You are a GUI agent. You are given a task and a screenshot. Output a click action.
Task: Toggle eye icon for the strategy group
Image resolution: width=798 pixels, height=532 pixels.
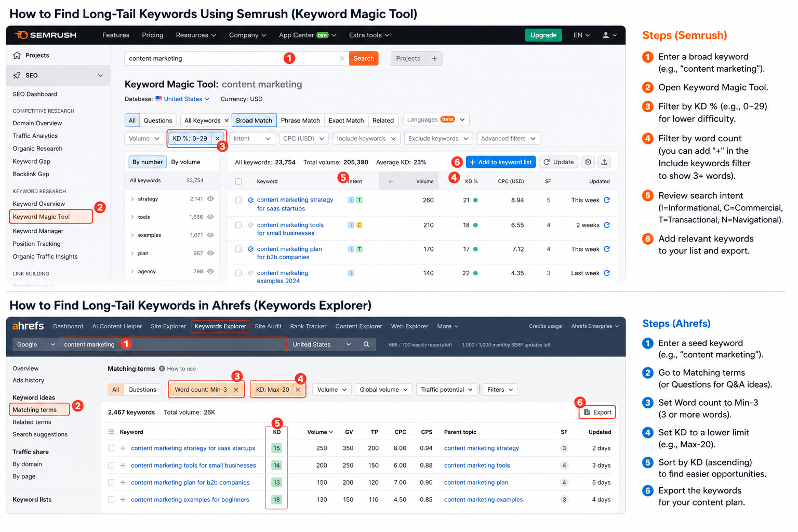[x=210, y=199]
